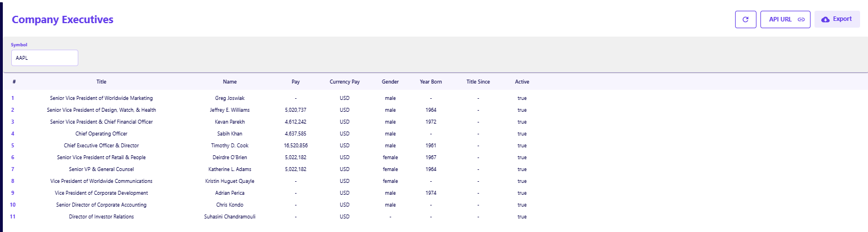Open row number 5 for Timothy D. Cook
The width and height of the screenshot is (868, 232).
click(x=12, y=146)
